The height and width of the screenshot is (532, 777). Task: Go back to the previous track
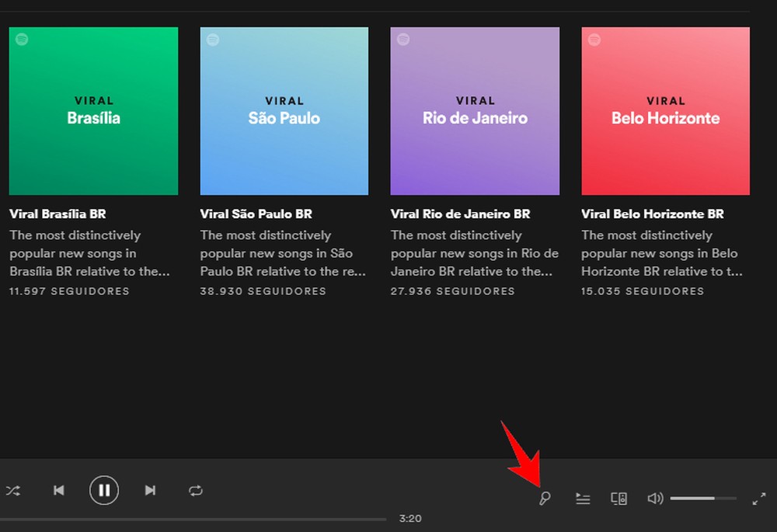[x=58, y=490]
